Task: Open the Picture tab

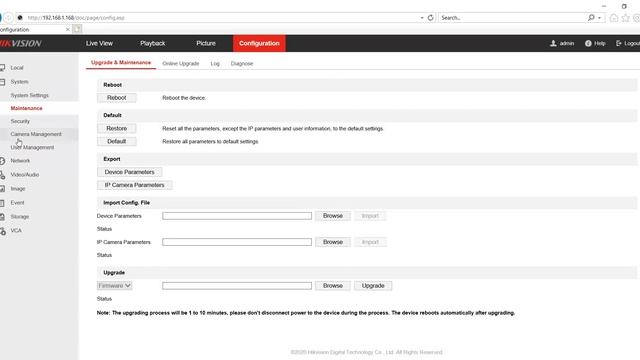Action: pyautogui.click(x=206, y=43)
